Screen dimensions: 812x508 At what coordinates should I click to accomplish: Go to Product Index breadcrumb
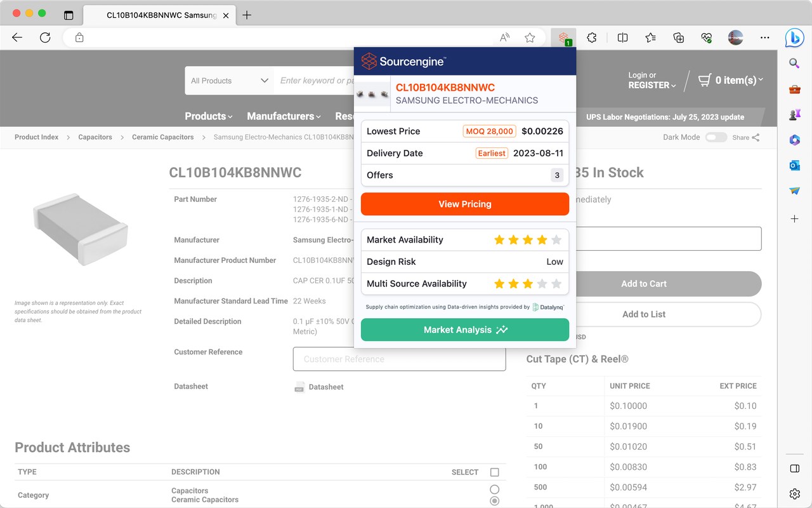click(36, 137)
